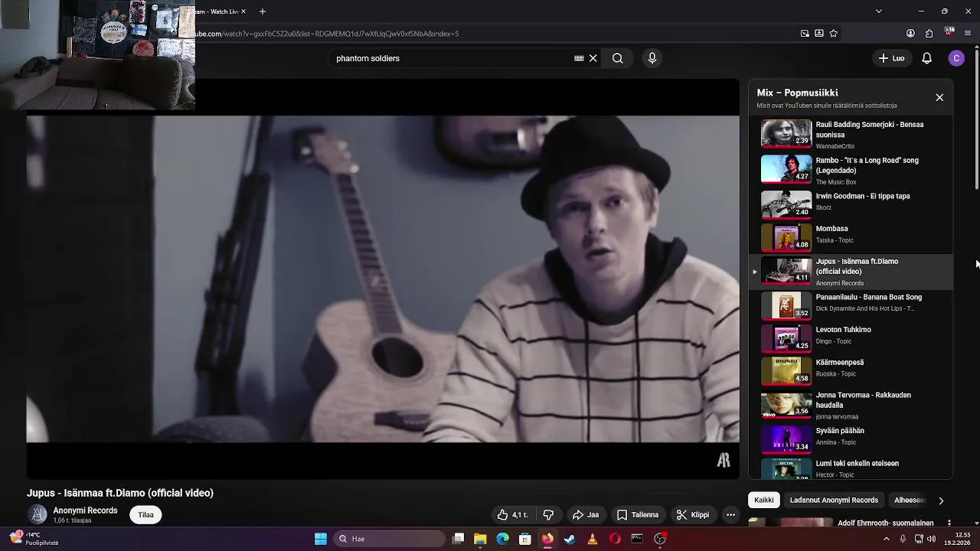Open VLC media player from taskbar

pos(592,539)
